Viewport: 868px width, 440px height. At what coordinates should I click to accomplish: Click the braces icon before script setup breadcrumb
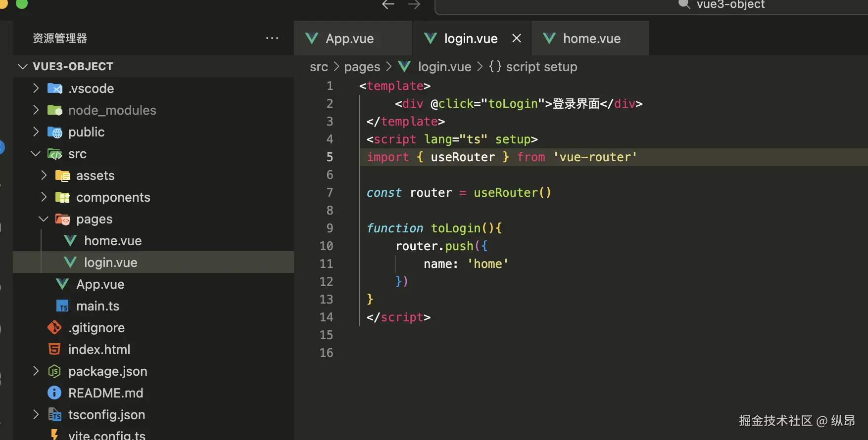tap(495, 66)
